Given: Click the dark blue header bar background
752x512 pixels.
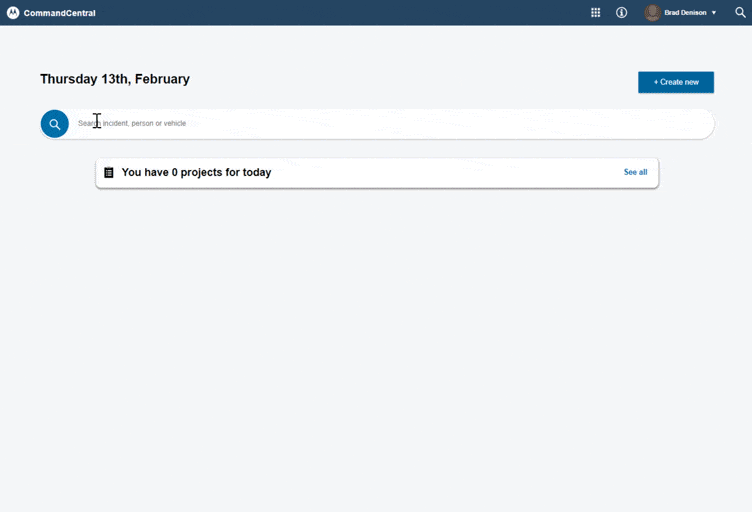Looking at the screenshot, I should (350, 13).
